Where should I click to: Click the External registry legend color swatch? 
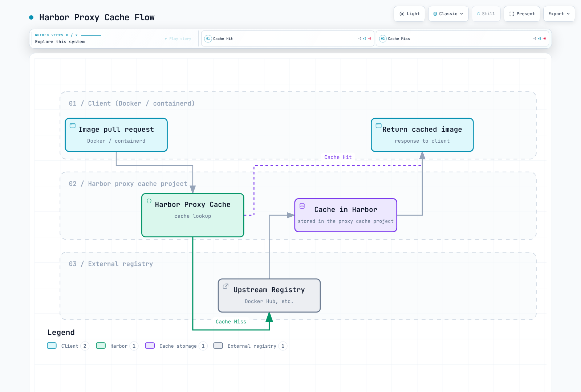(x=218, y=346)
